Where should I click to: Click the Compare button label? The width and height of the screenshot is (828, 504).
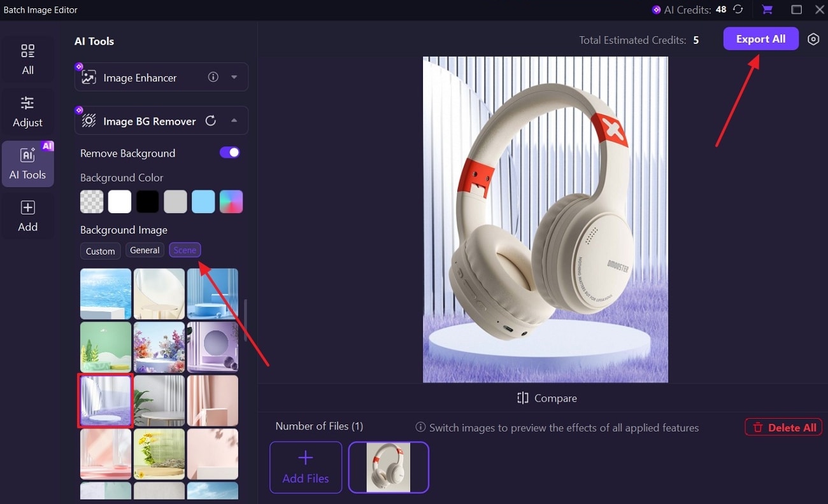click(x=555, y=398)
